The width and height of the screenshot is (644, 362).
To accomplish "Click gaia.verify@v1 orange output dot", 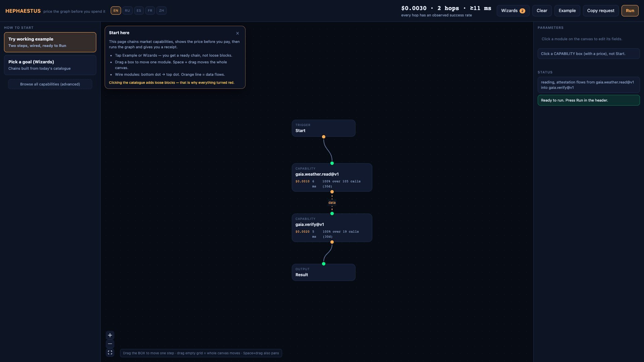I will click(x=332, y=242).
